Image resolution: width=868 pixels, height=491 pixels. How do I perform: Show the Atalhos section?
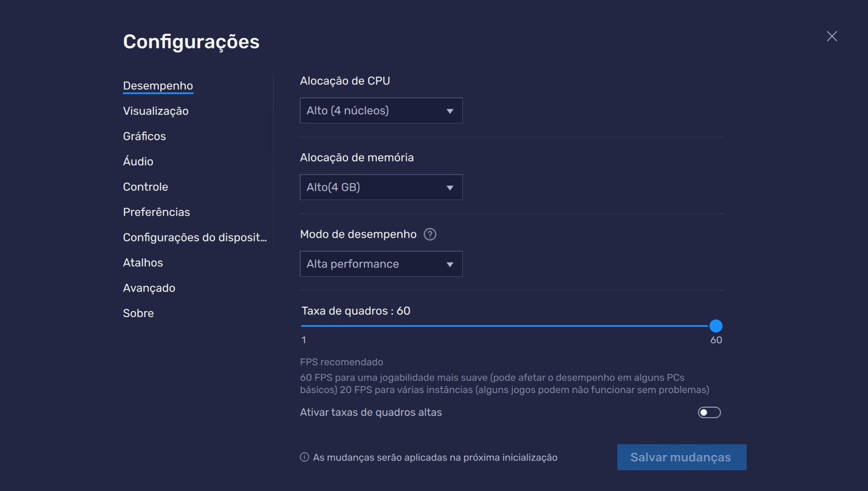pos(143,263)
